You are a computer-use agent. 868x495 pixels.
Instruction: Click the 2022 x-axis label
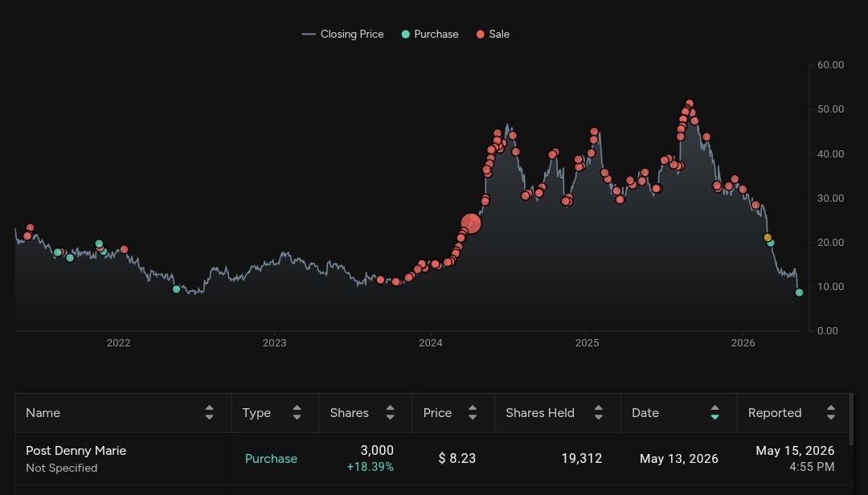(118, 343)
